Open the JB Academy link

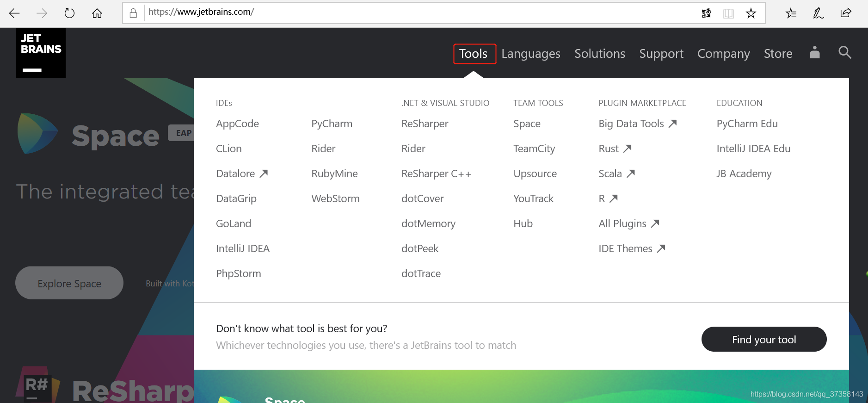coord(744,174)
